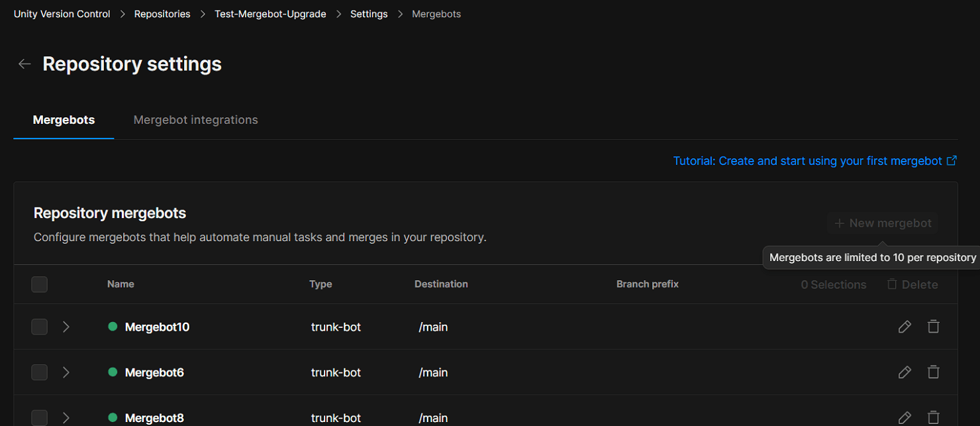Switch to the Mergebot integrations tab
Viewport: 980px width, 426px height.
coord(195,119)
